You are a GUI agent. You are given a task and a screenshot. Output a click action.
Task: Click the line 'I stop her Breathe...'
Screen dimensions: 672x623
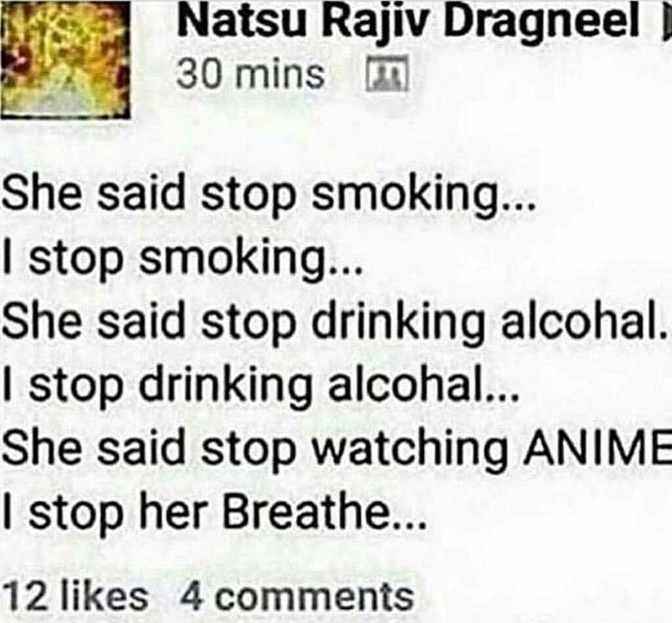pyautogui.click(x=214, y=511)
